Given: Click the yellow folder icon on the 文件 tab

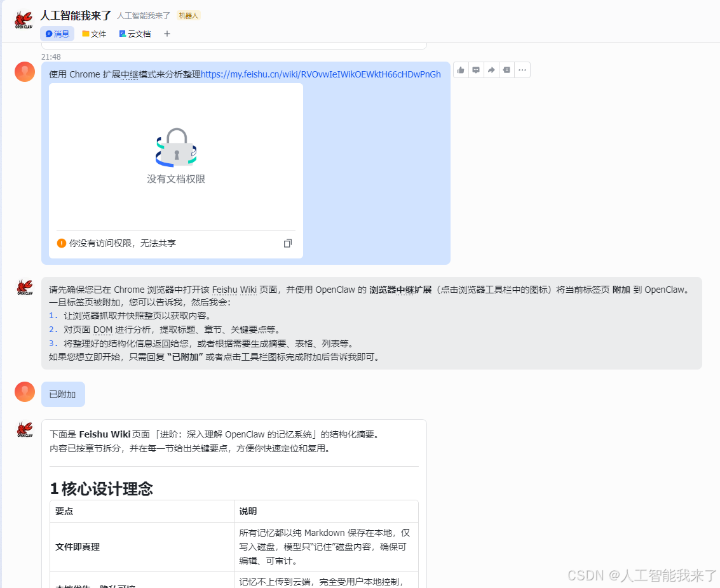Looking at the screenshot, I should [x=86, y=34].
